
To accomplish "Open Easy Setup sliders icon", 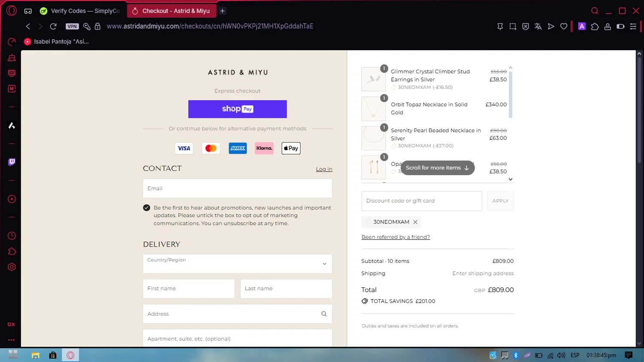I will 633,27.
